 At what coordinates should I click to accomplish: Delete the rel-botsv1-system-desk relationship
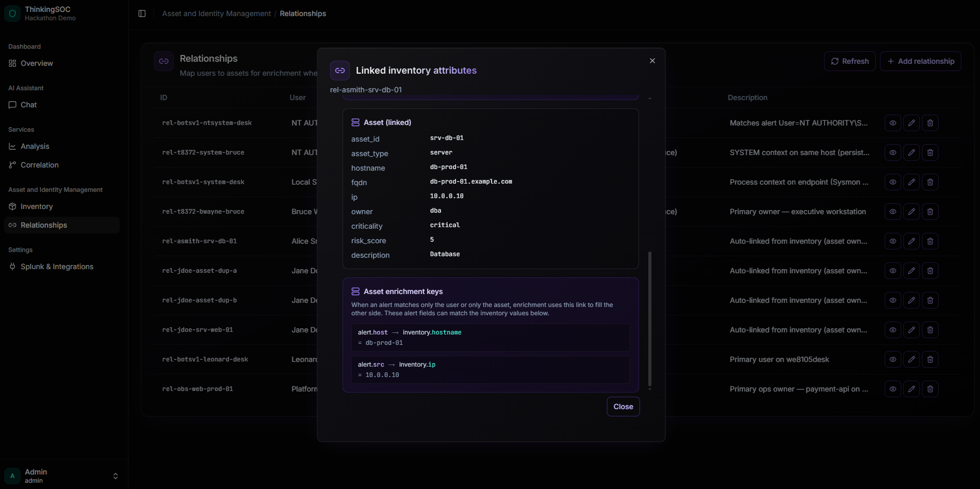coord(930,182)
